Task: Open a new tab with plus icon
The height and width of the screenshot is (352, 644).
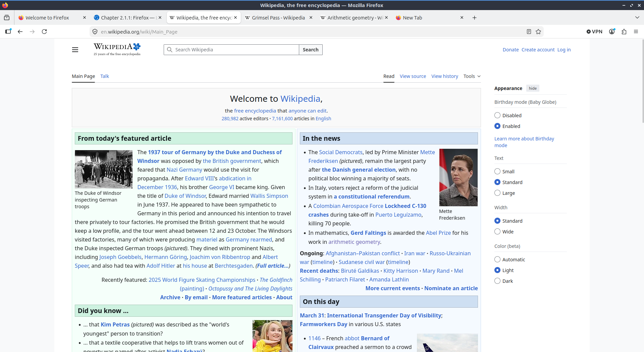Action: (x=474, y=18)
